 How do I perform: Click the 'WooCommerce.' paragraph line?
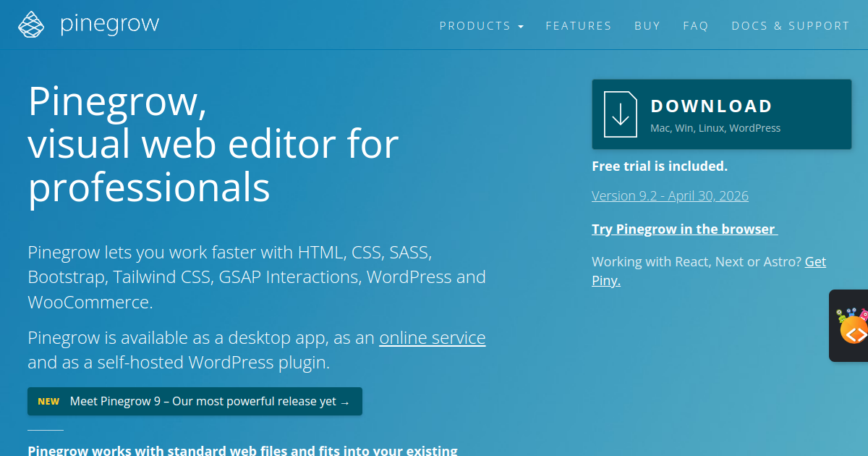[90, 303]
